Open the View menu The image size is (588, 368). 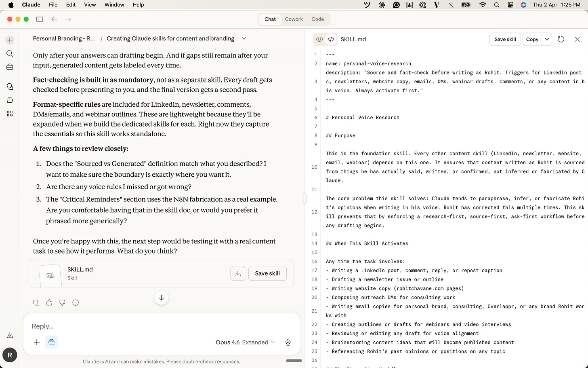click(90, 5)
